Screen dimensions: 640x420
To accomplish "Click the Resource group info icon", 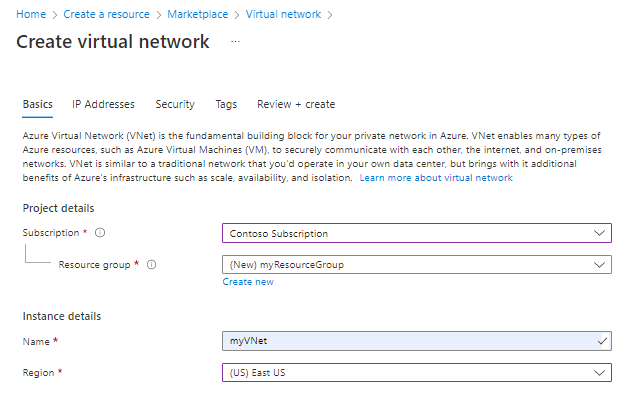I will pos(151,265).
